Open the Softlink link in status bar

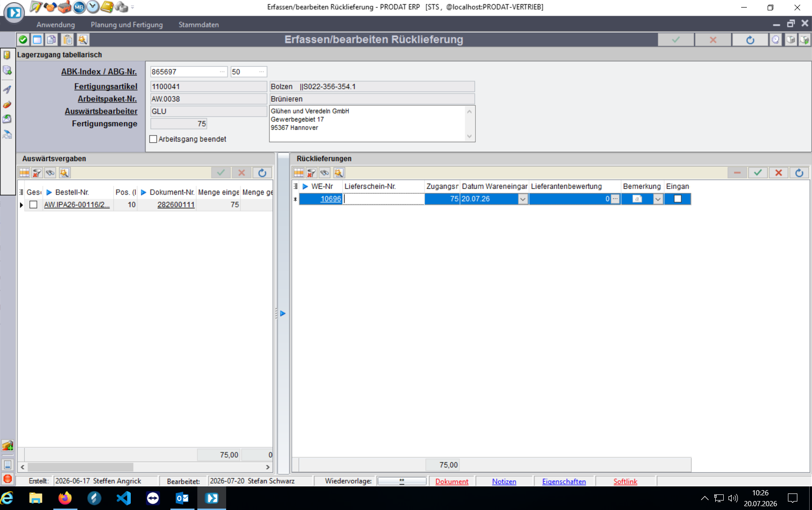coord(625,482)
